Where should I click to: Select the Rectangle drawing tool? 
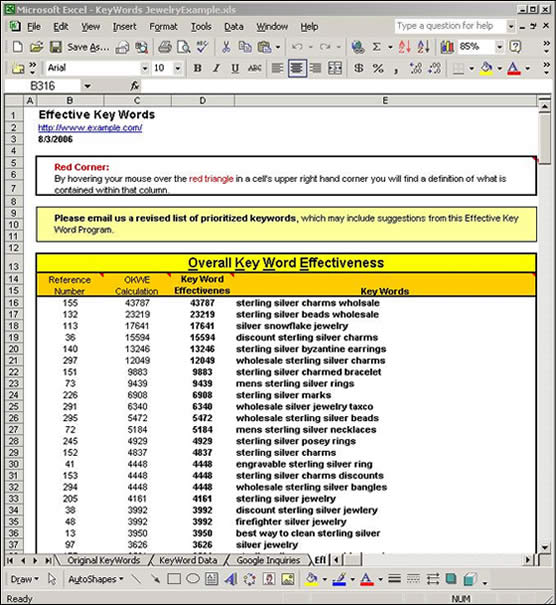point(174,579)
